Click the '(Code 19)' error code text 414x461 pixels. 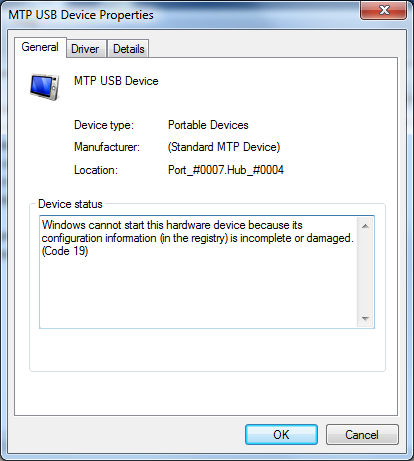tap(65, 251)
